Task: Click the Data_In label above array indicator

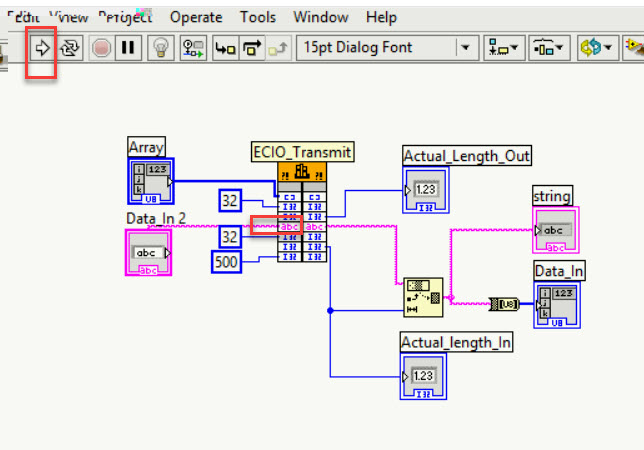Action: tap(559, 271)
